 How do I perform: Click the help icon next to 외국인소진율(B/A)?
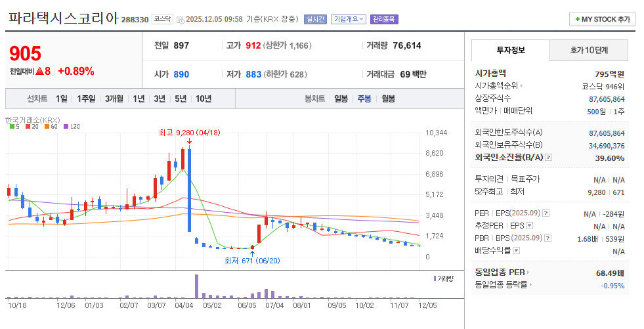[x=549, y=158]
